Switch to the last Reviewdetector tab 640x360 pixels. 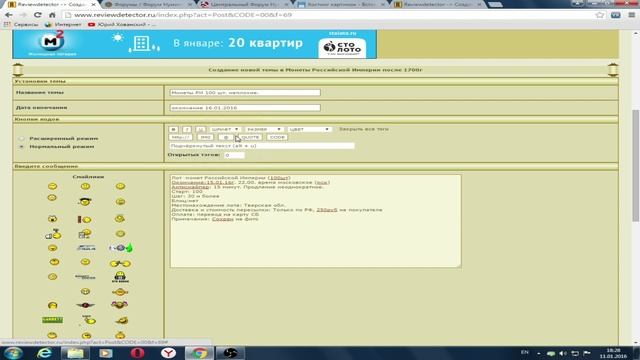click(x=438, y=4)
